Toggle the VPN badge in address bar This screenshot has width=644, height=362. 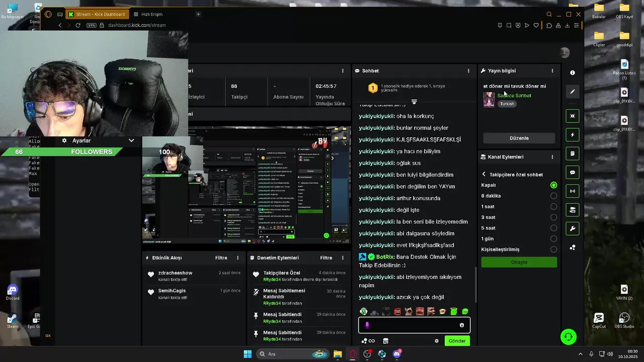click(91, 25)
